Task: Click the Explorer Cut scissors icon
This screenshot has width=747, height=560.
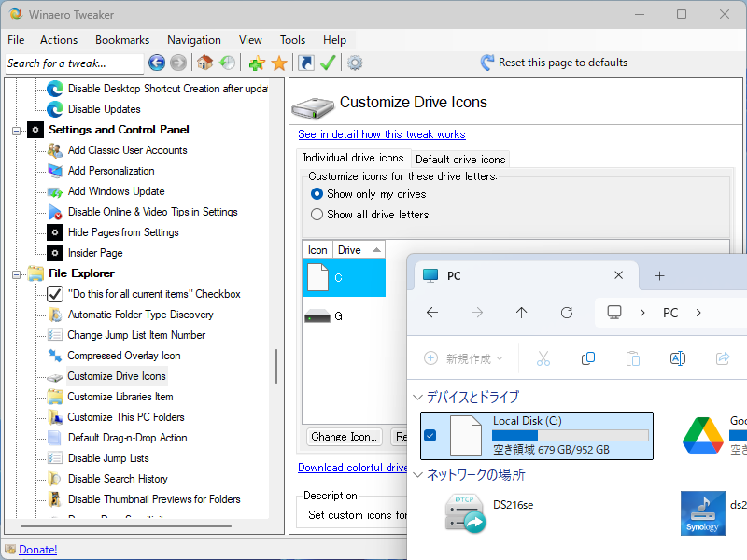Action: coord(543,358)
